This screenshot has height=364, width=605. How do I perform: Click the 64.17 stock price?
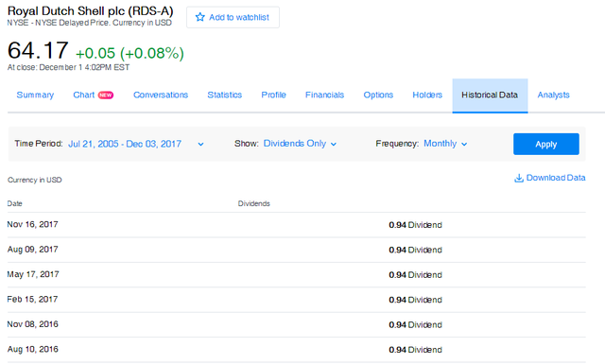point(38,50)
